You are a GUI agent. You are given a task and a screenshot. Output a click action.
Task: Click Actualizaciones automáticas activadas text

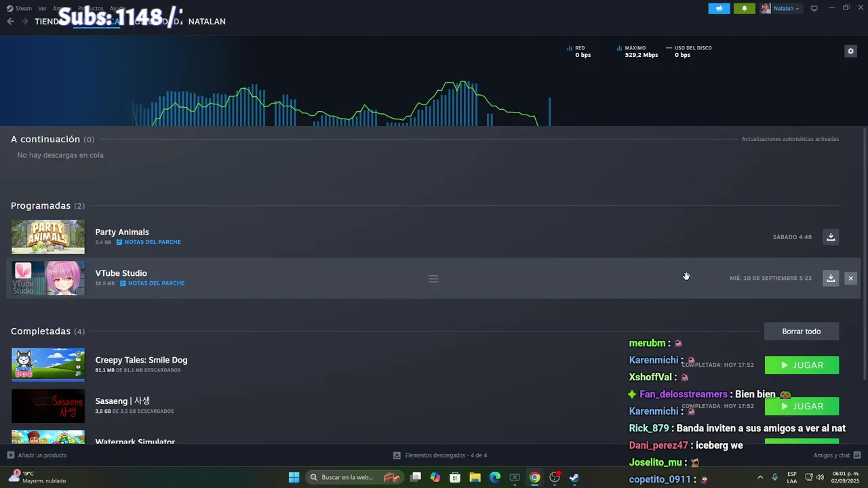click(790, 139)
